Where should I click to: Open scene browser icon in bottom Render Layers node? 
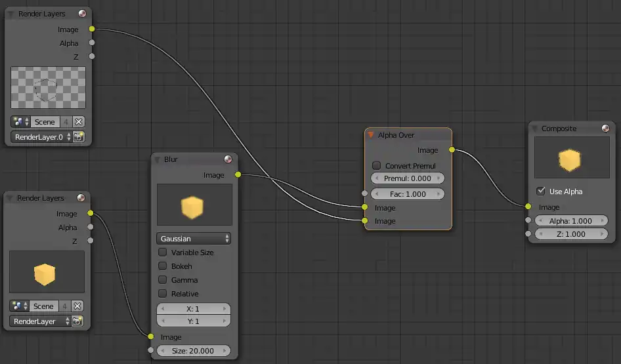tap(19, 306)
